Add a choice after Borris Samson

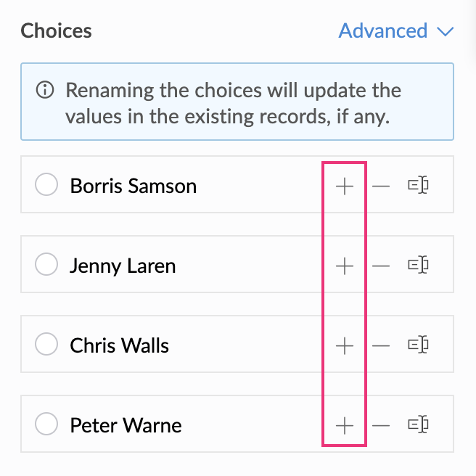click(x=345, y=186)
